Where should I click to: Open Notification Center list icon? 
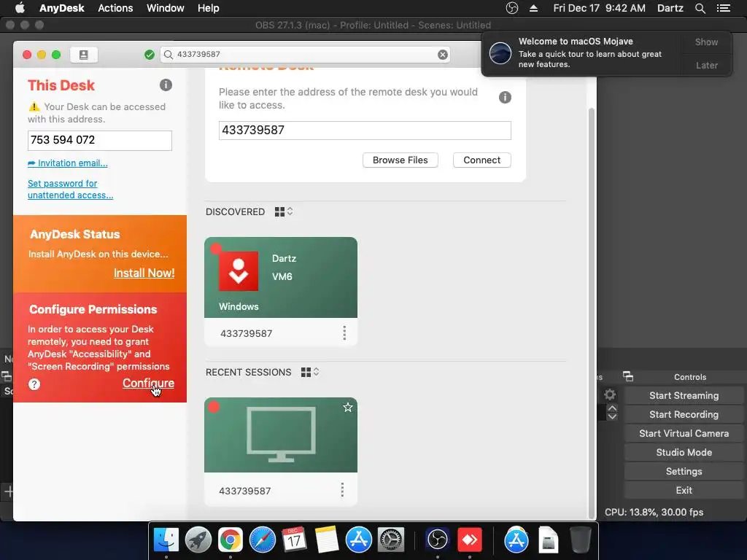pos(724,8)
